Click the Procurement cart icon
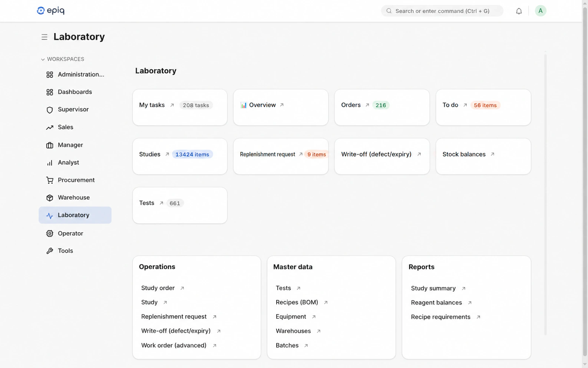 tap(50, 180)
